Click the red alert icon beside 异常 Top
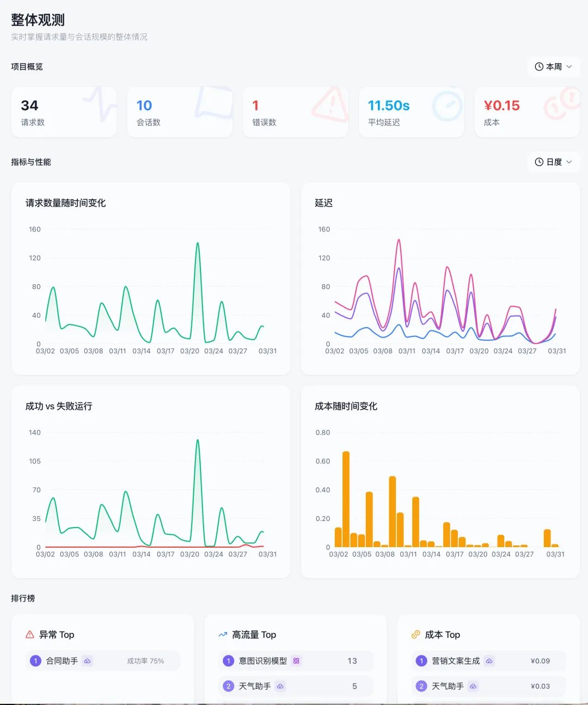This screenshot has height=705, width=588. point(29,634)
